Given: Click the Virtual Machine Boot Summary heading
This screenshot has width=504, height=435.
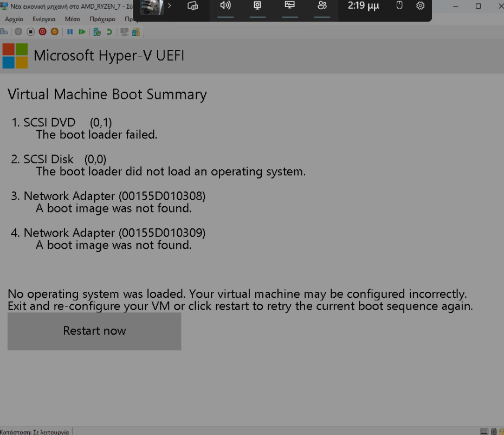Looking at the screenshot, I should tap(107, 95).
